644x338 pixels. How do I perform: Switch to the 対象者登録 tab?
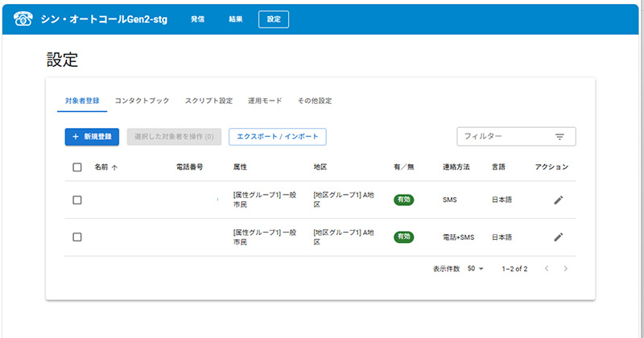(x=82, y=101)
